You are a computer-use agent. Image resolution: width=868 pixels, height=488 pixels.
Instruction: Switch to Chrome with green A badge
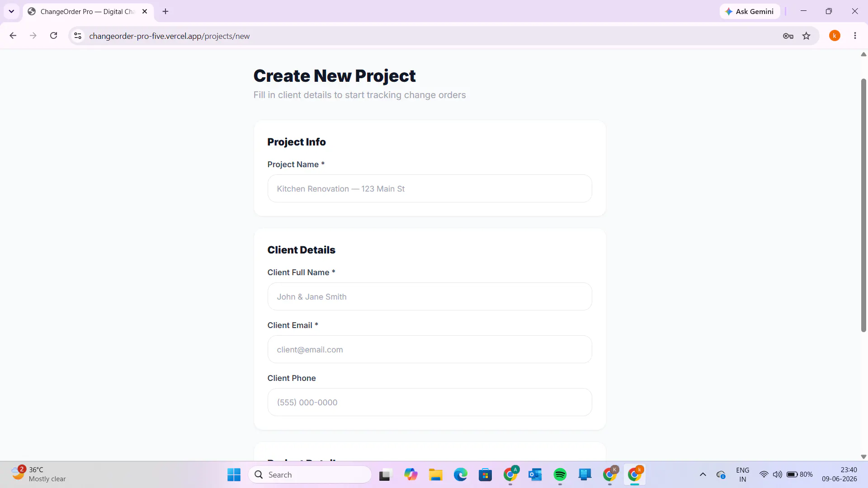(x=510, y=474)
